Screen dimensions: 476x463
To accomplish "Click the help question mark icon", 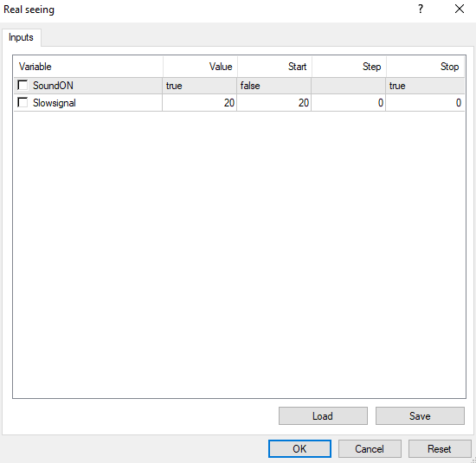I will click(x=421, y=10).
